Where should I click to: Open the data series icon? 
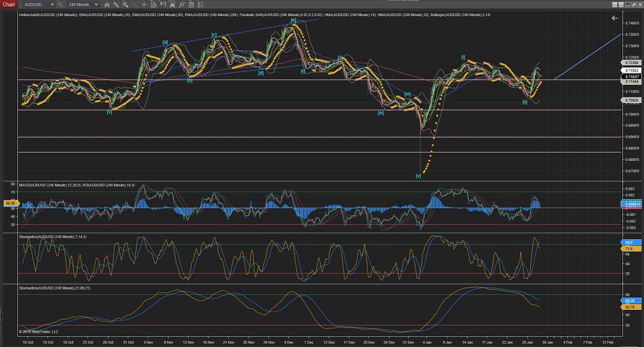[x=172, y=5]
